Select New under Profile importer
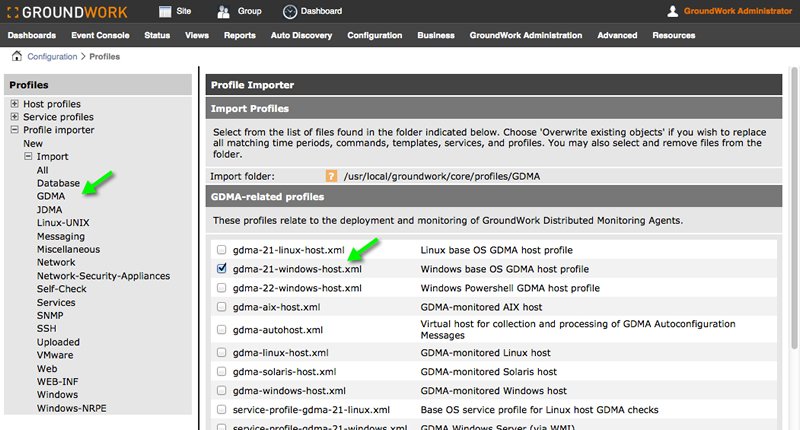Screen dimensions: 800x430 pyautogui.click(x=33, y=143)
